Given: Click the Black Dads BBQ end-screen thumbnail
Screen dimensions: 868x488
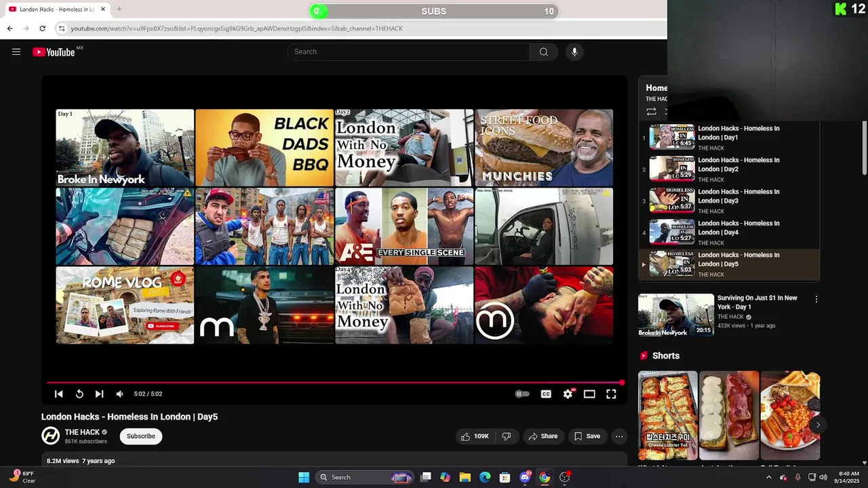Looking at the screenshot, I should 264,148.
